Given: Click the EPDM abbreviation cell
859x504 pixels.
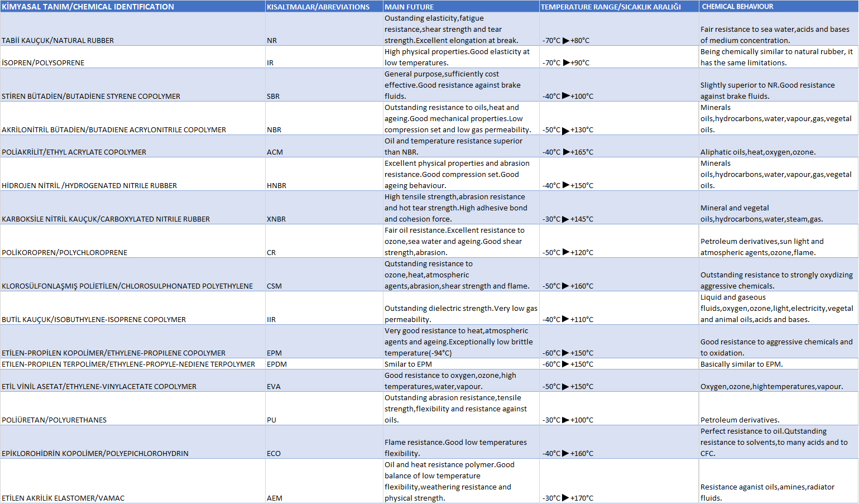Looking at the screenshot, I should [x=324, y=364].
